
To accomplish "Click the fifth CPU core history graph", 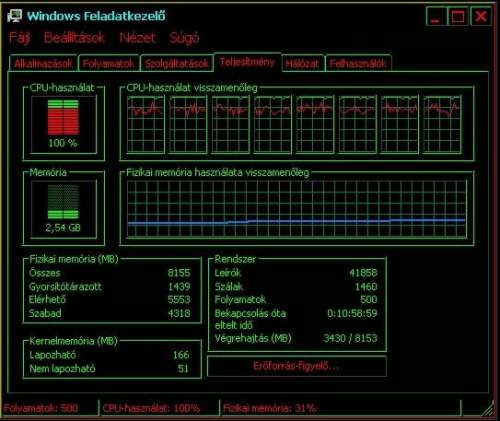I will (315, 124).
